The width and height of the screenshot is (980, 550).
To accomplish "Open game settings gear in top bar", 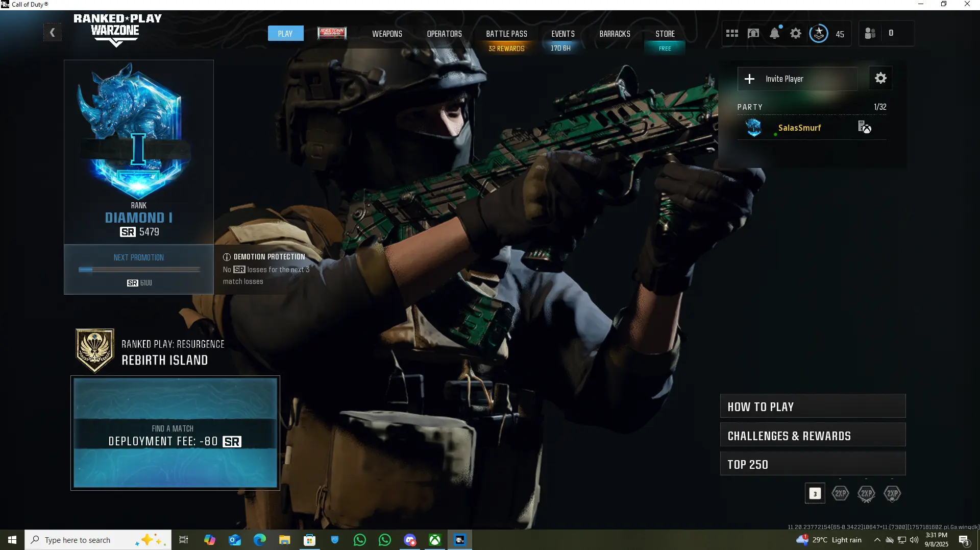I will tap(796, 34).
